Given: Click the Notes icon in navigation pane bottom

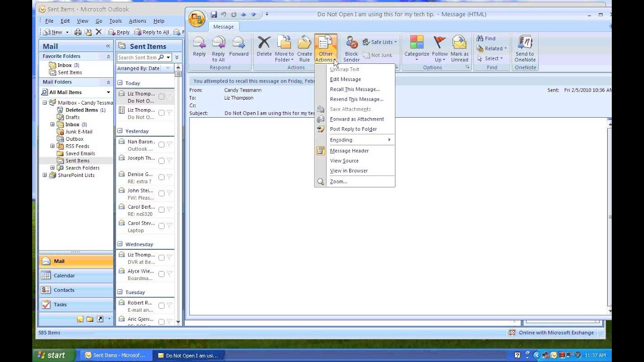Looking at the screenshot, I should click(x=80, y=319).
